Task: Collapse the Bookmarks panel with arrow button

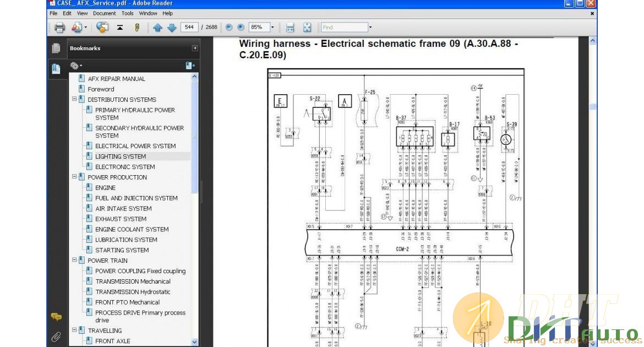Action: click(195, 48)
